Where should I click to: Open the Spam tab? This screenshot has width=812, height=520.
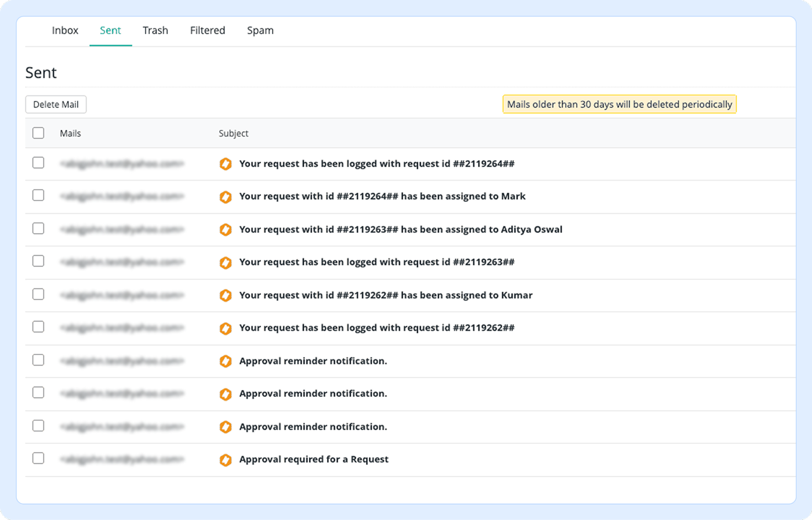tap(260, 30)
